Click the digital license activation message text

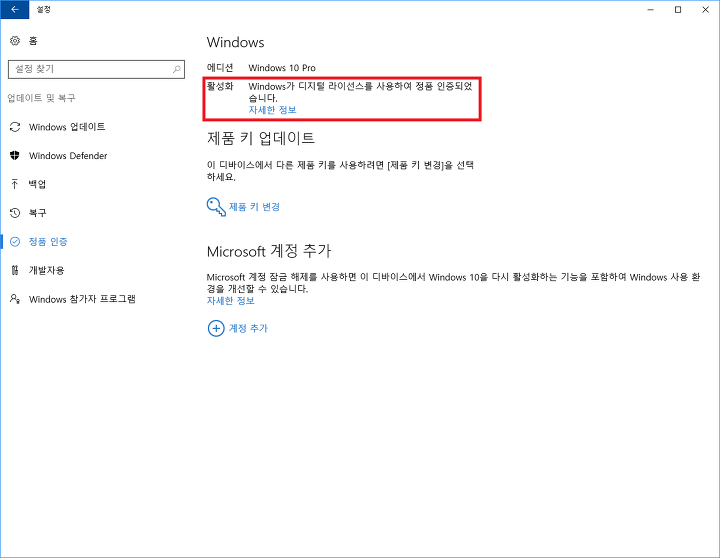click(x=360, y=92)
